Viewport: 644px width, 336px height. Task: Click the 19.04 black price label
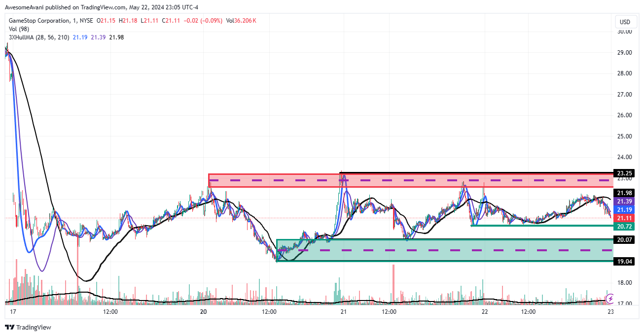pyautogui.click(x=624, y=261)
